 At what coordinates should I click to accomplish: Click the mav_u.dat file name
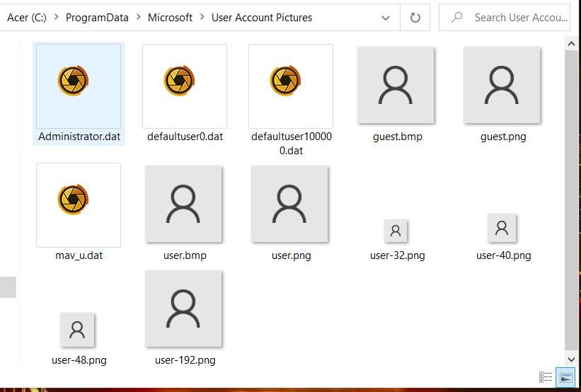pos(79,255)
